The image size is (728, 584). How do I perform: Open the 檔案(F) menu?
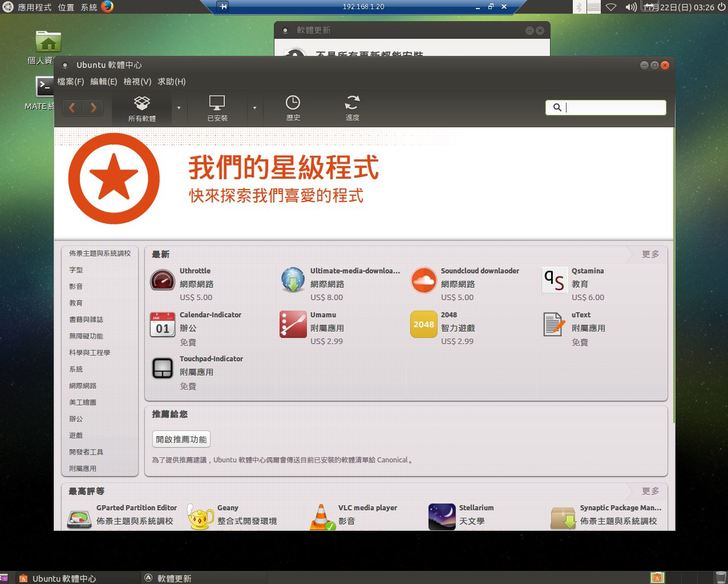[x=71, y=82]
